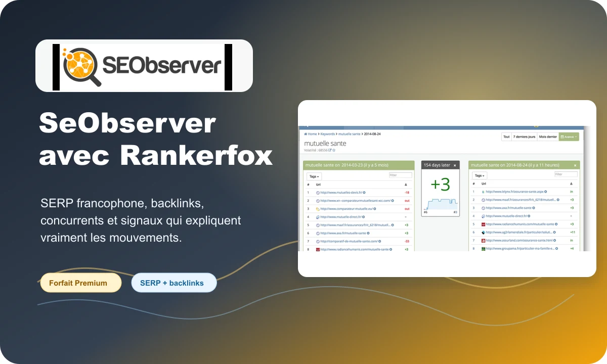Click the external link icon beside Volatilité
607x364 pixels.
pos(330,150)
